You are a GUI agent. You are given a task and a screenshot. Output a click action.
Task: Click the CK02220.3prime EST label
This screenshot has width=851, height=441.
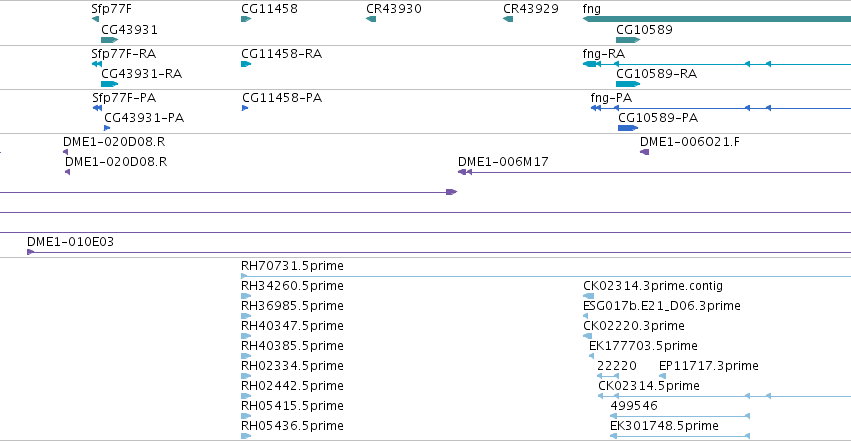point(634,326)
